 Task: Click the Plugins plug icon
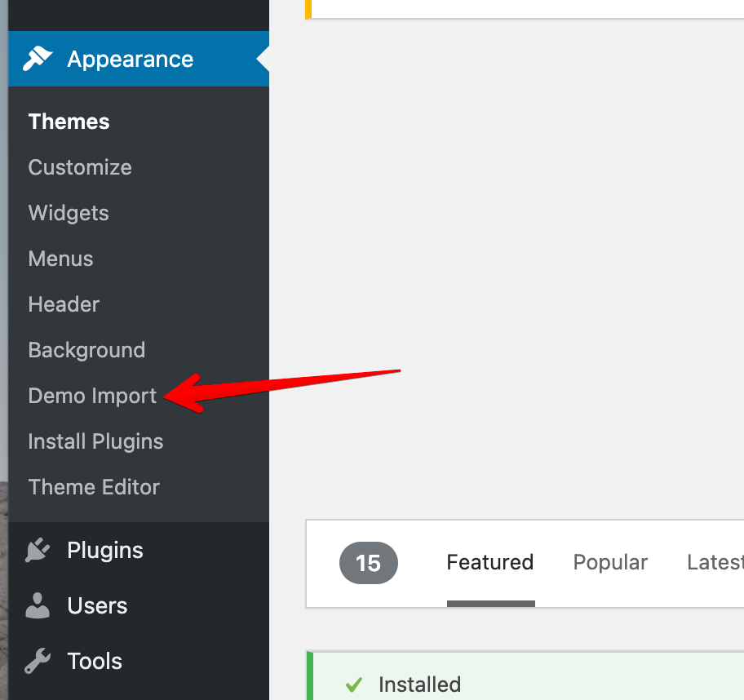(38, 550)
